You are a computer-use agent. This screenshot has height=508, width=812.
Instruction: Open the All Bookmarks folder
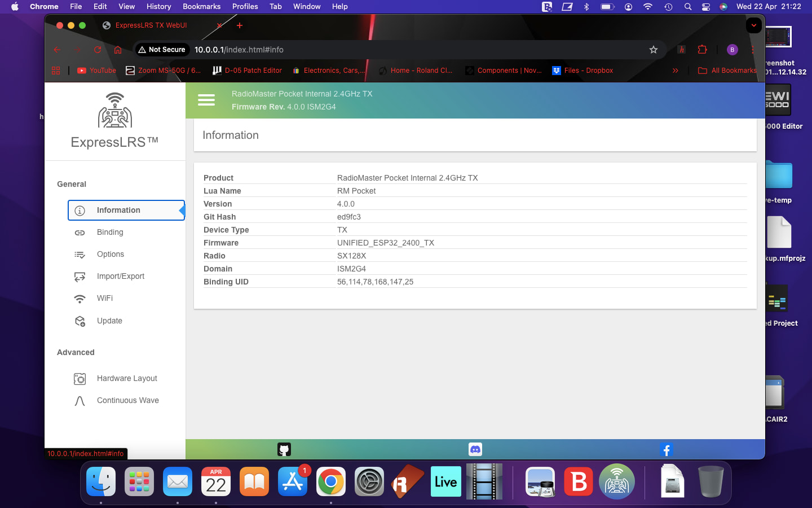[727, 71]
